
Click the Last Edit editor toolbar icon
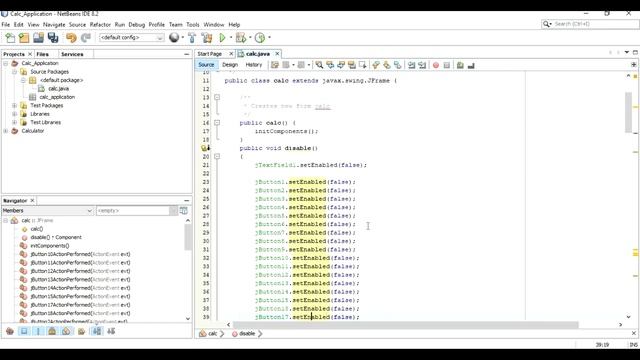275,65
